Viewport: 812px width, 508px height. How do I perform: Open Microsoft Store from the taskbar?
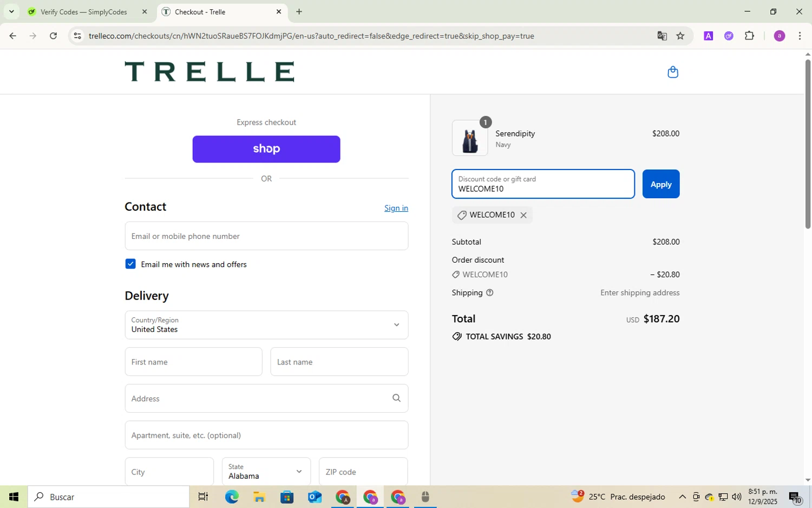click(287, 497)
